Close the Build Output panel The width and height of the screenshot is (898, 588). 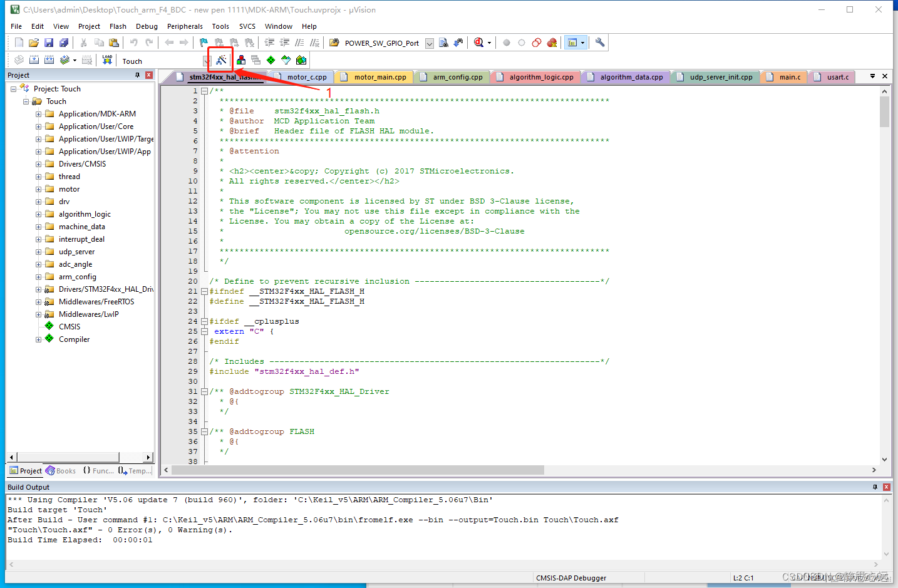[x=887, y=487]
